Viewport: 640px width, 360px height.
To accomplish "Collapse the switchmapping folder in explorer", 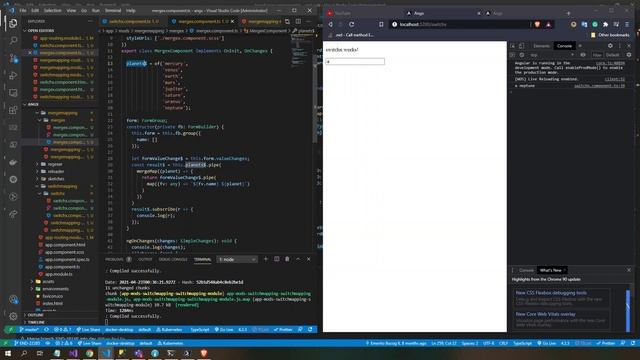I will point(62,186).
